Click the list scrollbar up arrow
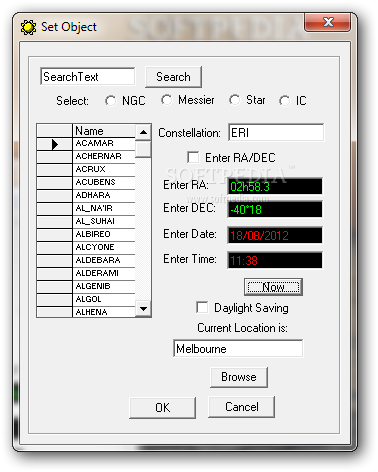 point(143,132)
